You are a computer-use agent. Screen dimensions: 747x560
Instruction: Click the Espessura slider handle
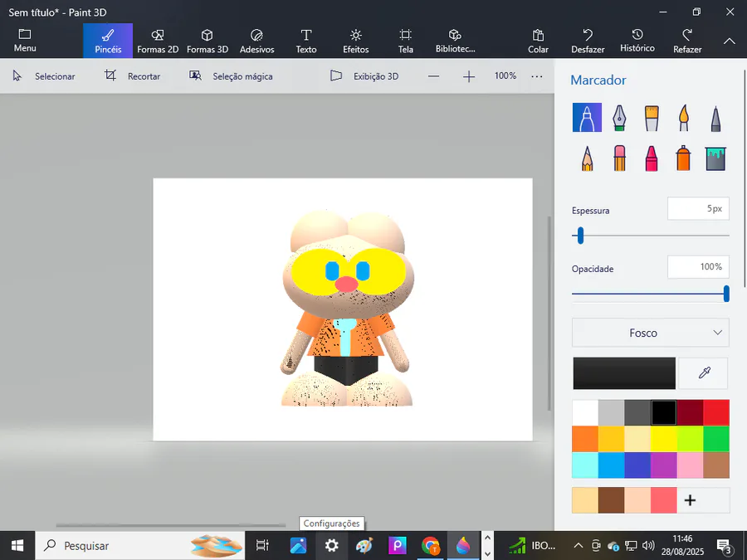click(580, 236)
